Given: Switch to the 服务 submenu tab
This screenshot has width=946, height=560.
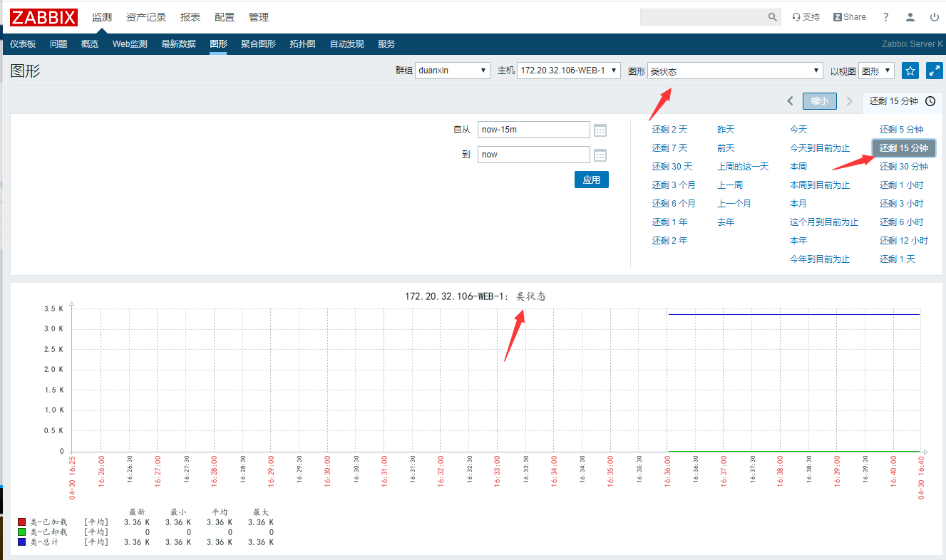Looking at the screenshot, I should [386, 44].
